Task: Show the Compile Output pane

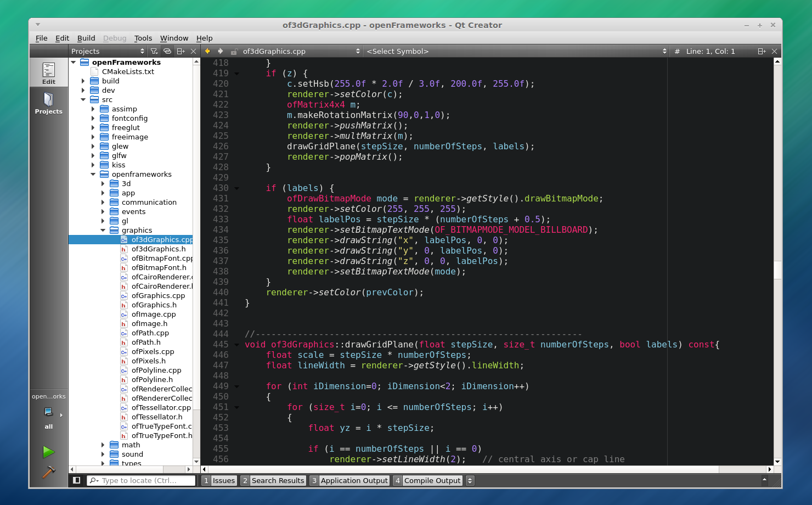Action: [x=428, y=480]
